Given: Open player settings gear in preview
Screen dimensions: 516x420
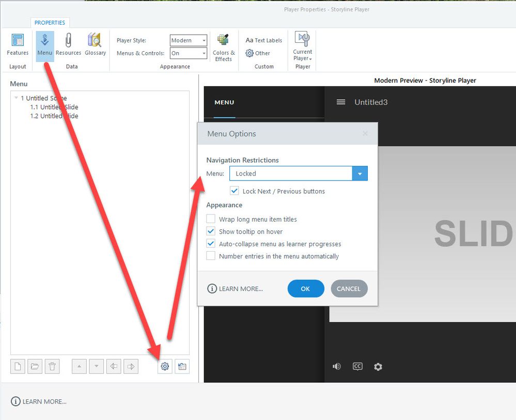Looking at the screenshot, I should pos(378,367).
